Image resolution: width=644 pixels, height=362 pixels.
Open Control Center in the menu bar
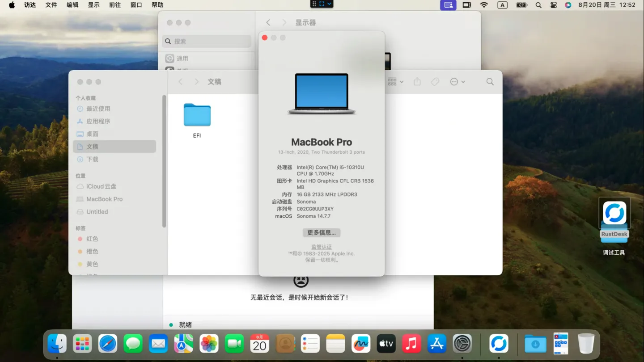pos(554,5)
